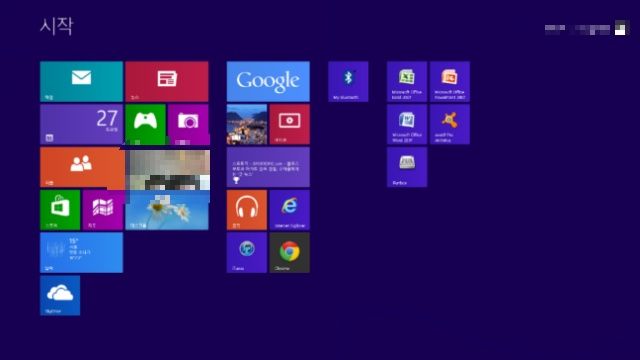Launch Microsoft Office Excel 2007 tile
This screenshot has width=640, height=360.
(x=407, y=82)
